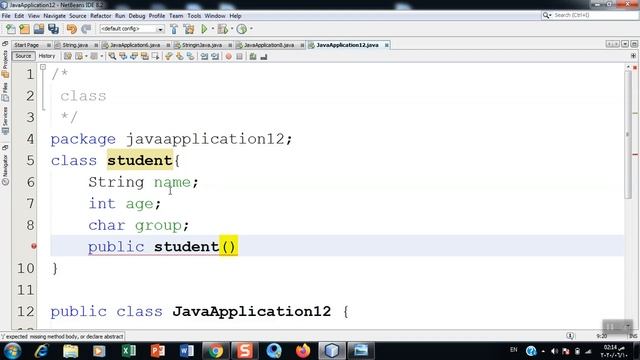
Task: Click the editor vertical scrollbar thumb
Action: coord(628,135)
